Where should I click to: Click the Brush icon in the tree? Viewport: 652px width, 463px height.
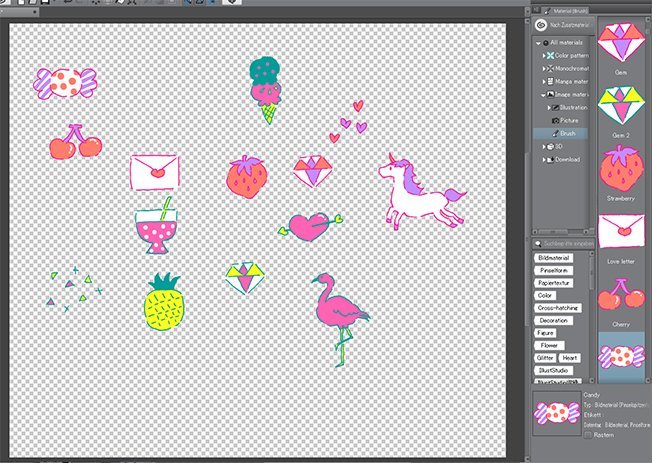click(556, 134)
